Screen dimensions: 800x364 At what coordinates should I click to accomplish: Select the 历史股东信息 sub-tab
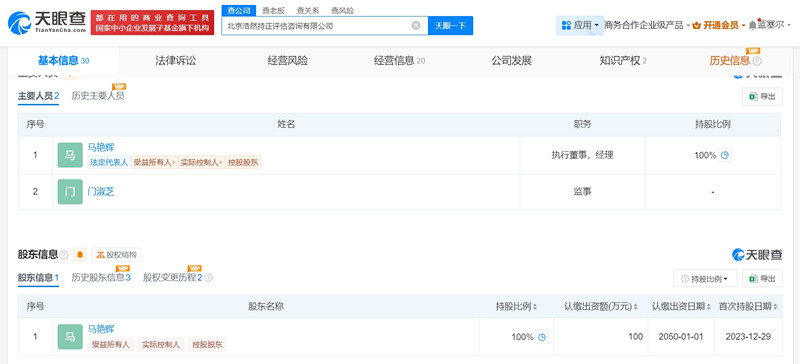(101, 278)
